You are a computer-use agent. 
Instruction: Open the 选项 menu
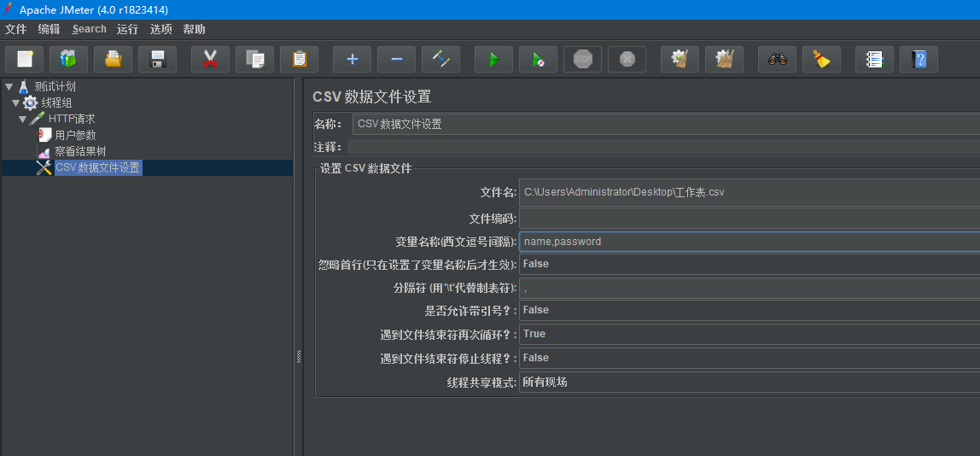pyautogui.click(x=160, y=29)
